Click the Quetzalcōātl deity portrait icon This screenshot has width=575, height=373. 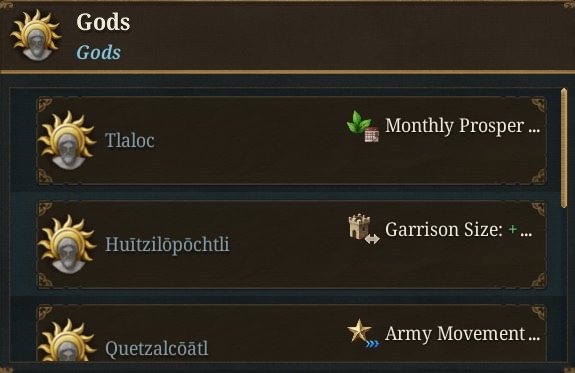[x=67, y=340]
